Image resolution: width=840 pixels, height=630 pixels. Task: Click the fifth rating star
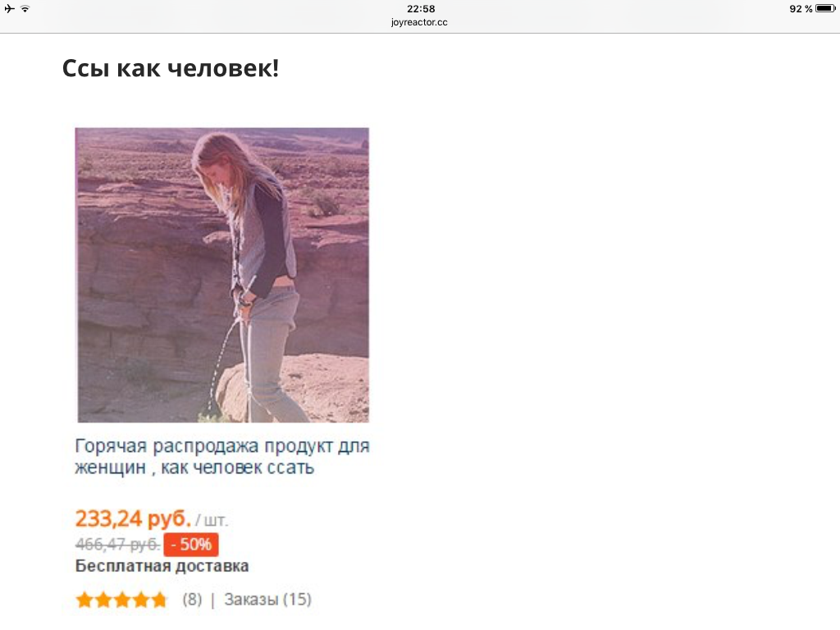pyautogui.click(x=159, y=600)
